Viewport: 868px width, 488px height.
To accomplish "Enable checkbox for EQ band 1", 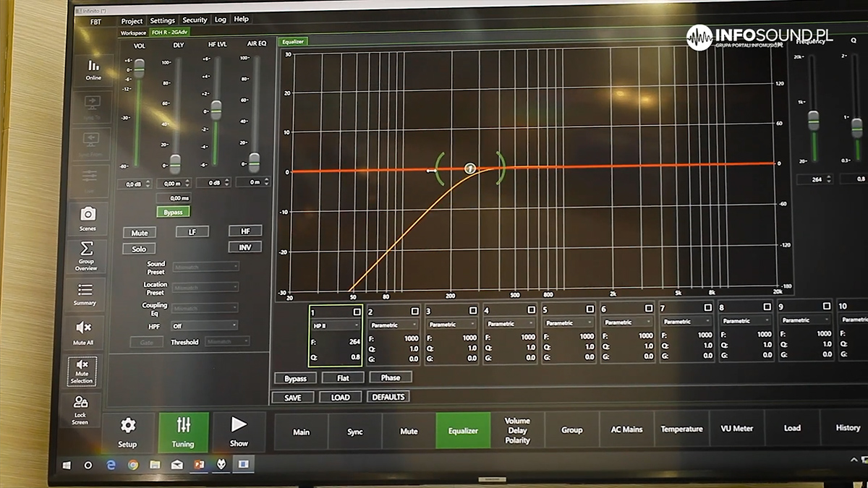I will 357,312.
